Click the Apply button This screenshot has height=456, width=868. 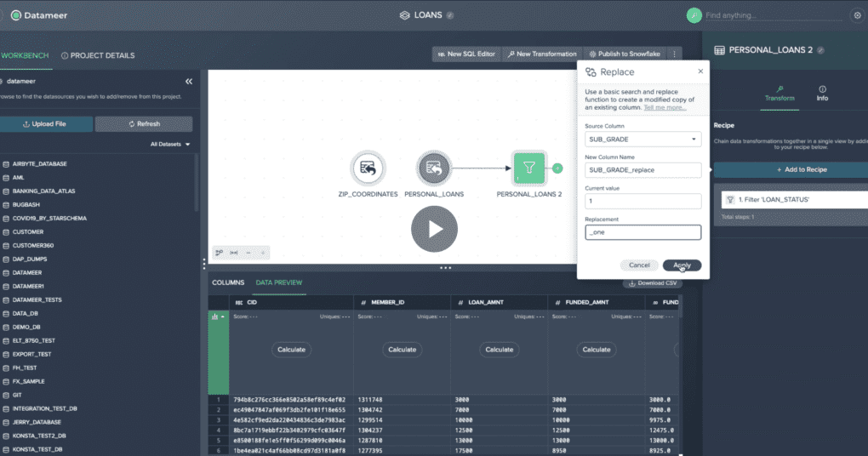[x=682, y=265]
